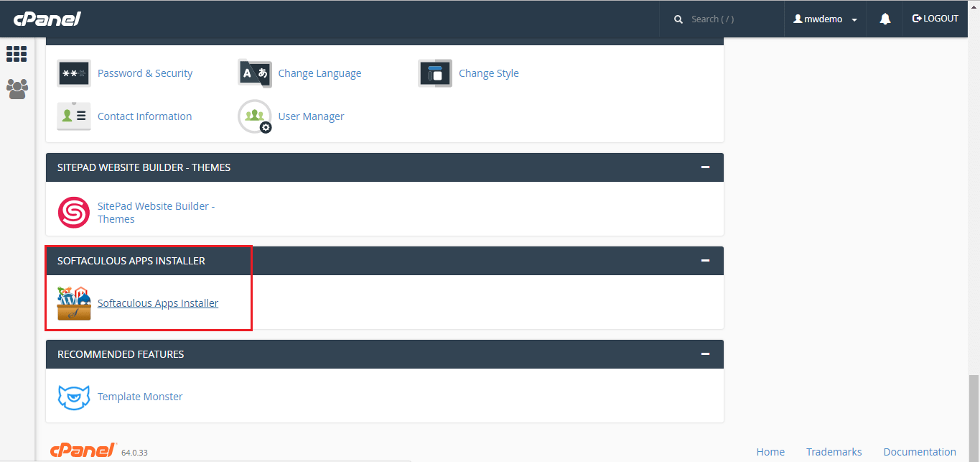Open the Home footer link
This screenshot has width=980, height=462.
coord(770,452)
